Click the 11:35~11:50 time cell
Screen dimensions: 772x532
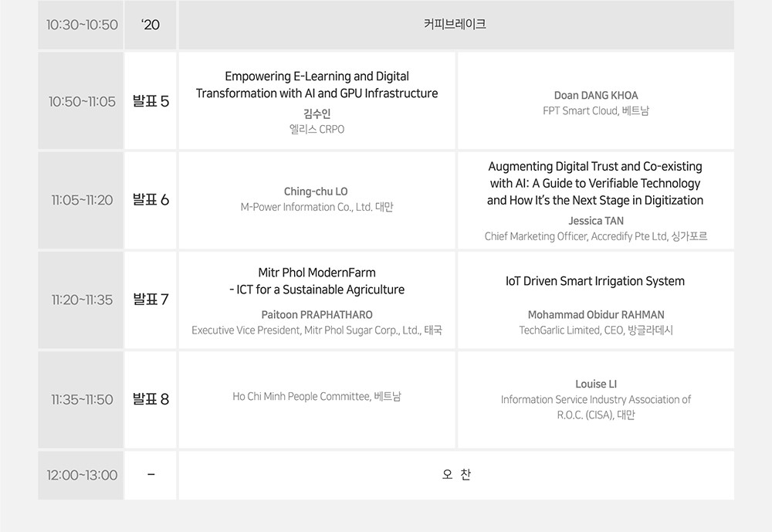[81, 399]
